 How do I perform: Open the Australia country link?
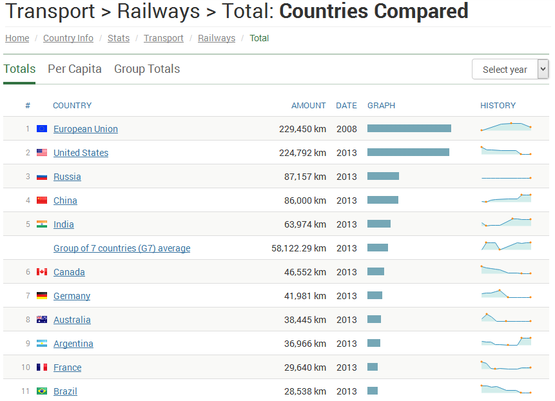pos(72,320)
